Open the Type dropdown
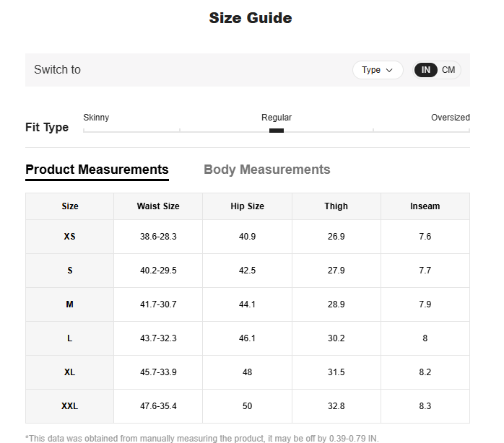The width and height of the screenshot is (504, 443). click(x=377, y=70)
